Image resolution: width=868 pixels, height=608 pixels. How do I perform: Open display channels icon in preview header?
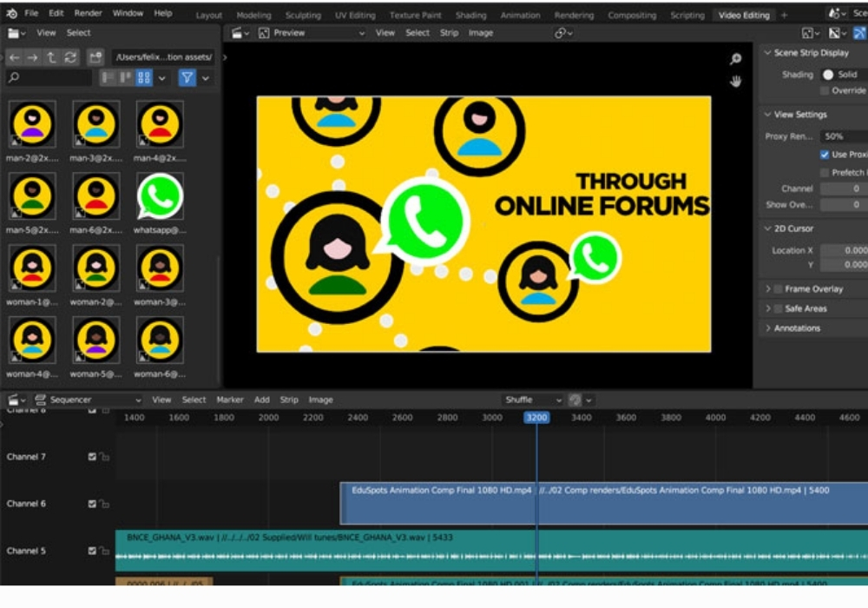[x=811, y=33]
